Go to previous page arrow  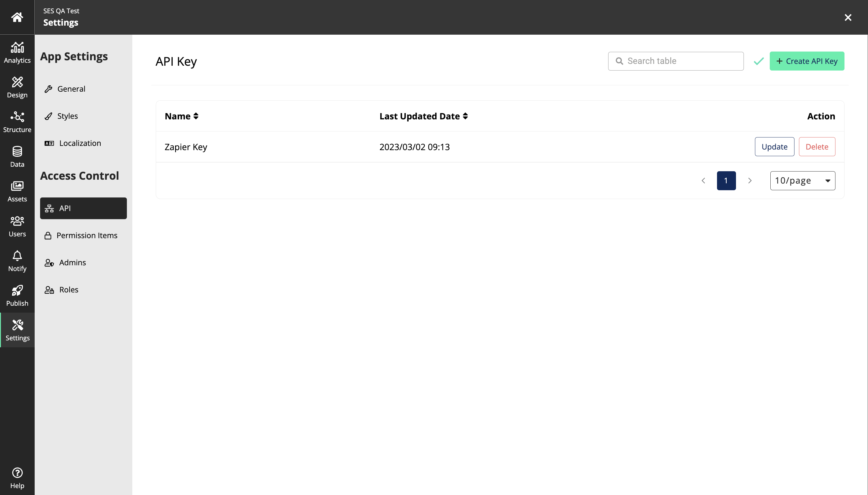coord(703,181)
